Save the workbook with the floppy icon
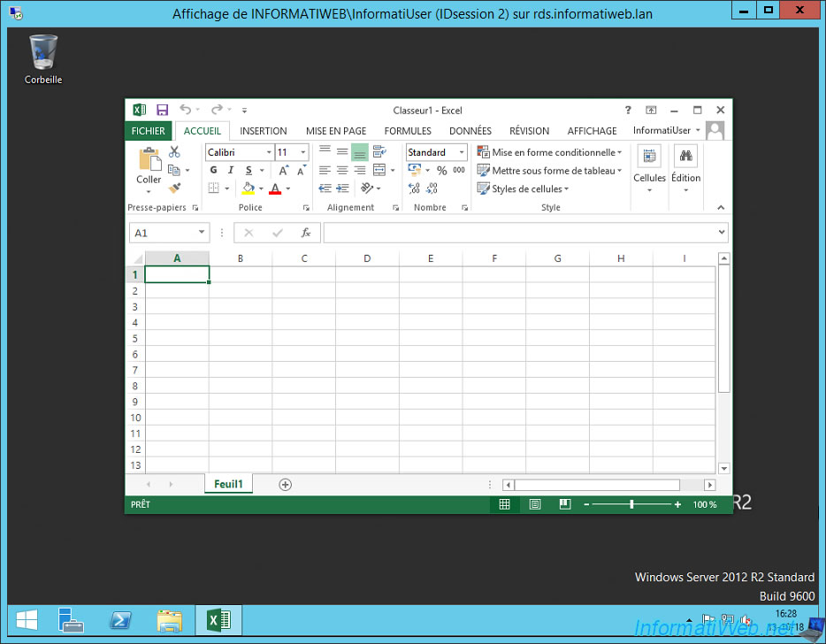The width and height of the screenshot is (826, 644). 162,111
